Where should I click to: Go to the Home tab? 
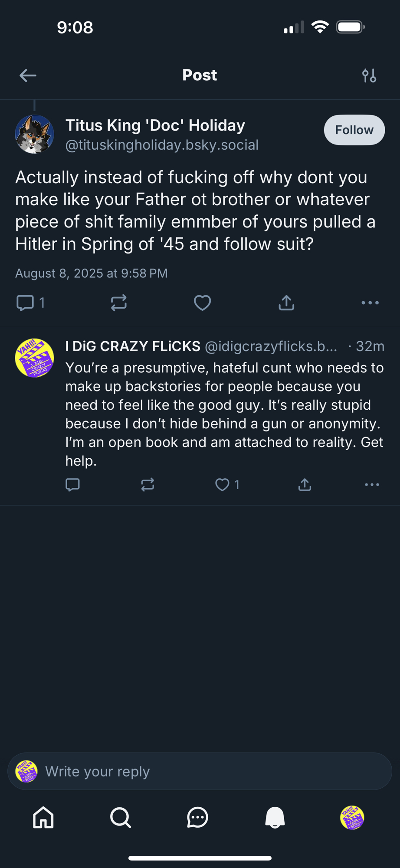43,818
